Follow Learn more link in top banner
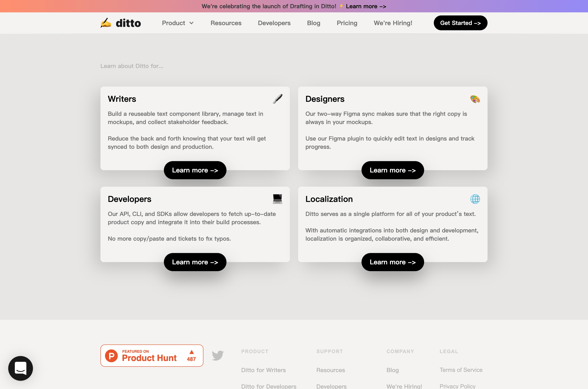 point(366,6)
